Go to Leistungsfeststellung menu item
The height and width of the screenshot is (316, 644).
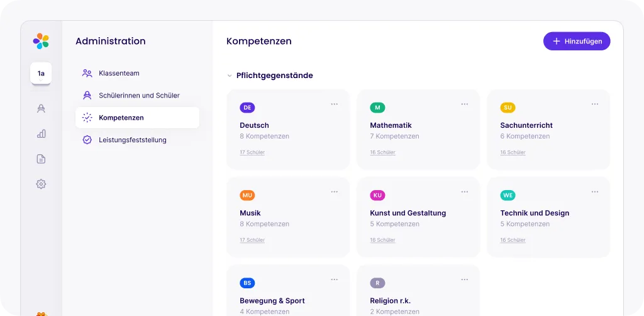(x=137, y=140)
